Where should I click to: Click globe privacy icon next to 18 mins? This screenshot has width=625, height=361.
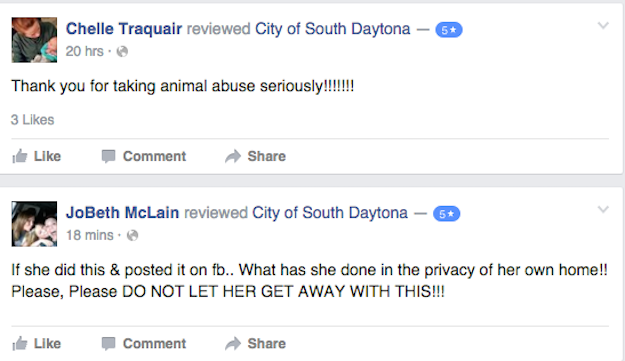tap(132, 235)
